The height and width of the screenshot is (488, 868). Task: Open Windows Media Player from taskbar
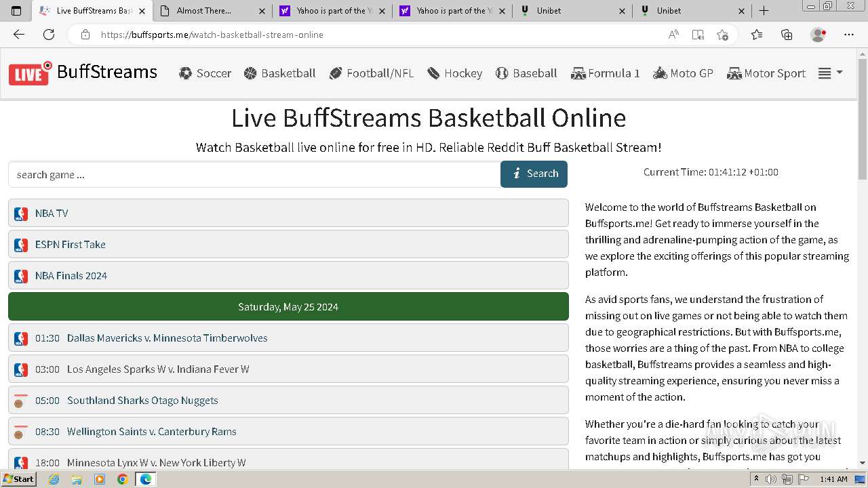[x=100, y=479]
